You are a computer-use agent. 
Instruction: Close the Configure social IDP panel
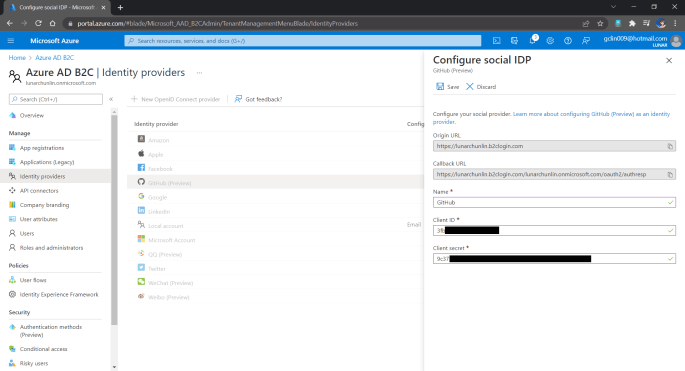[669, 61]
